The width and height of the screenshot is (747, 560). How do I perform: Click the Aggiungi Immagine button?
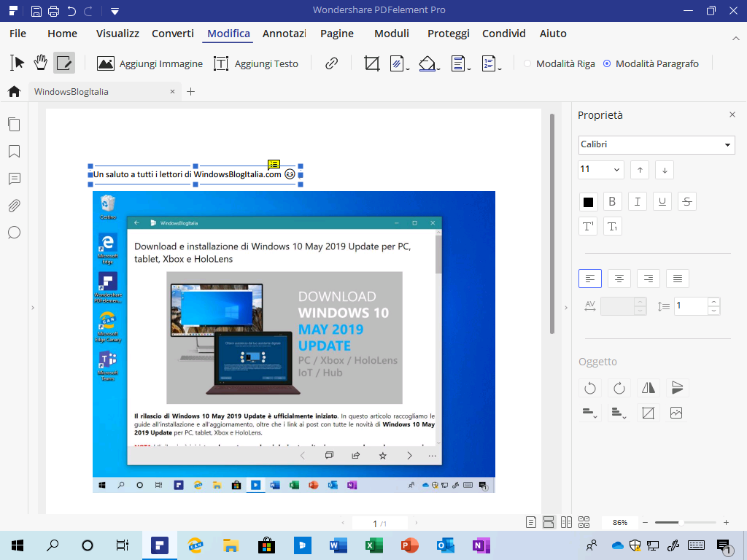click(150, 63)
